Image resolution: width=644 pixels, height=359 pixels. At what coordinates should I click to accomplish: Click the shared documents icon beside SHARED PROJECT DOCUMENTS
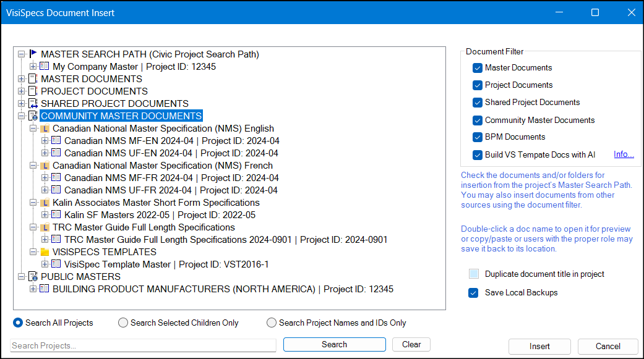(33, 104)
